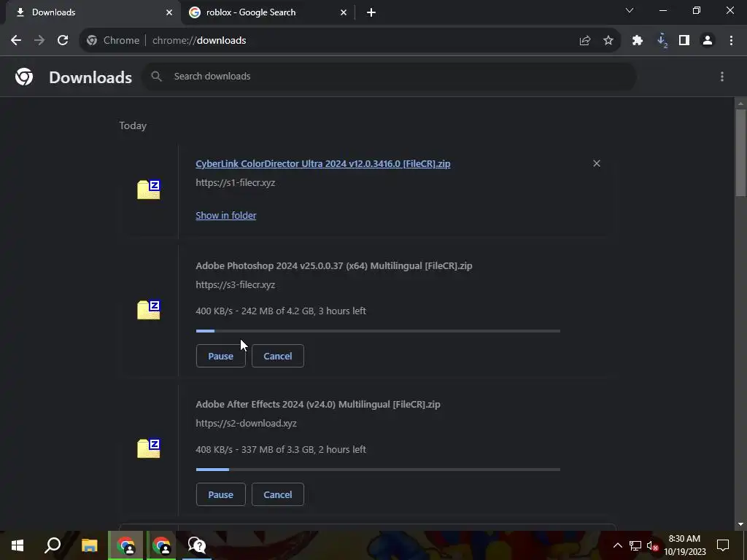Click the Adobe After Effects zip file icon

pos(149,448)
